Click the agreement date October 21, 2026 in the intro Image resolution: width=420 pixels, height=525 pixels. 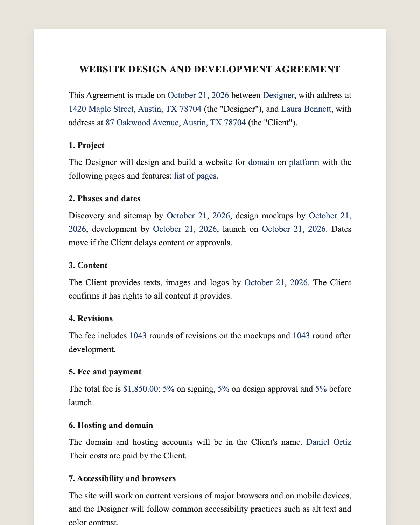198,95
